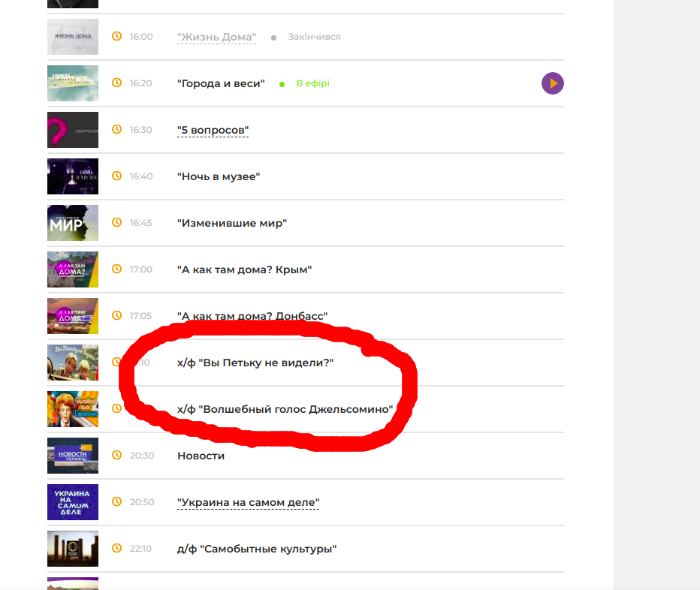Open the pink question mark thumbnail

coord(73,130)
